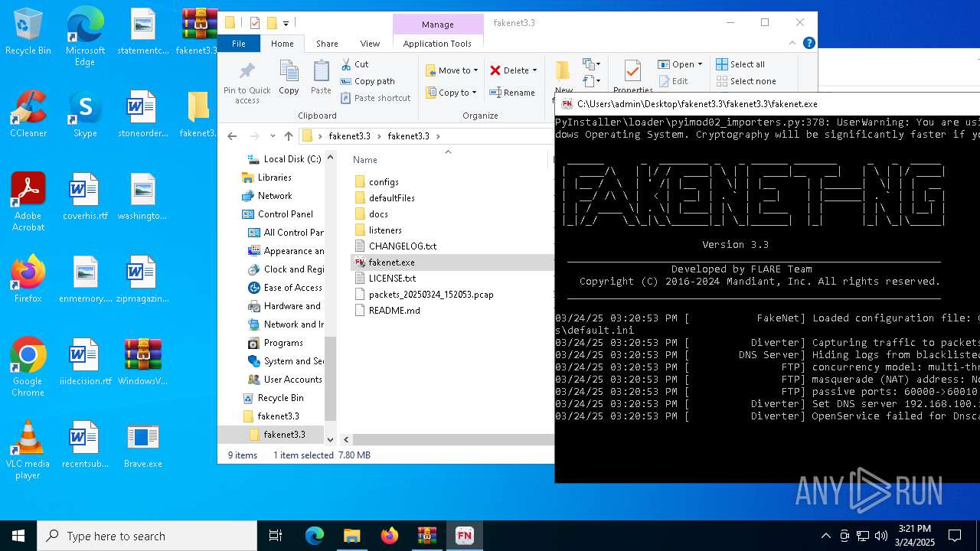Launch Google Chrome desktop shortcut
Image resolution: width=980 pixels, height=551 pixels.
point(28,368)
